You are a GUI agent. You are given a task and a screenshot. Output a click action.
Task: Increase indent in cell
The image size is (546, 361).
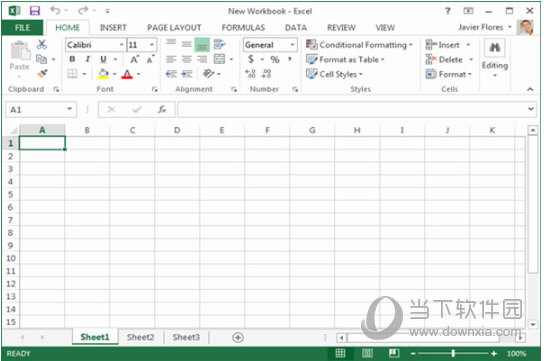(187, 74)
